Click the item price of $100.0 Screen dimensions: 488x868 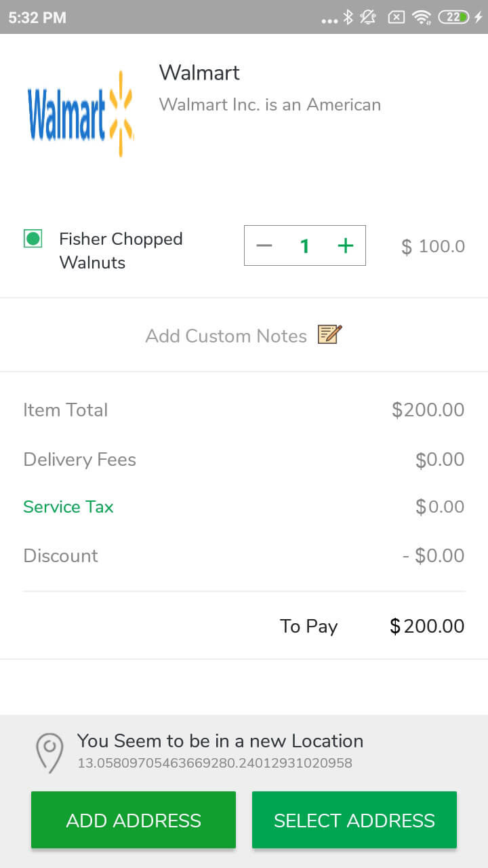432,245
